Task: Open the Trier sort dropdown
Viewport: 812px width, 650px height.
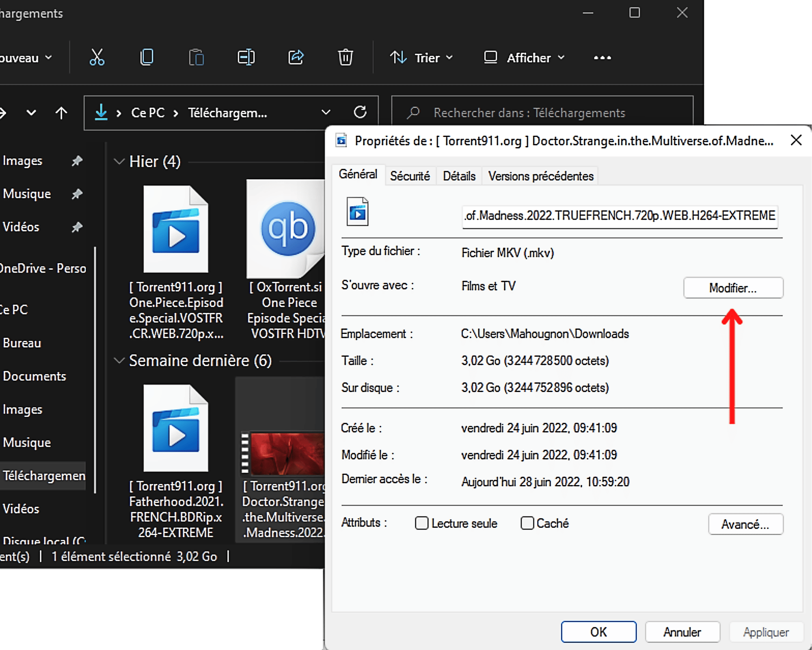Action: pyautogui.click(x=421, y=58)
